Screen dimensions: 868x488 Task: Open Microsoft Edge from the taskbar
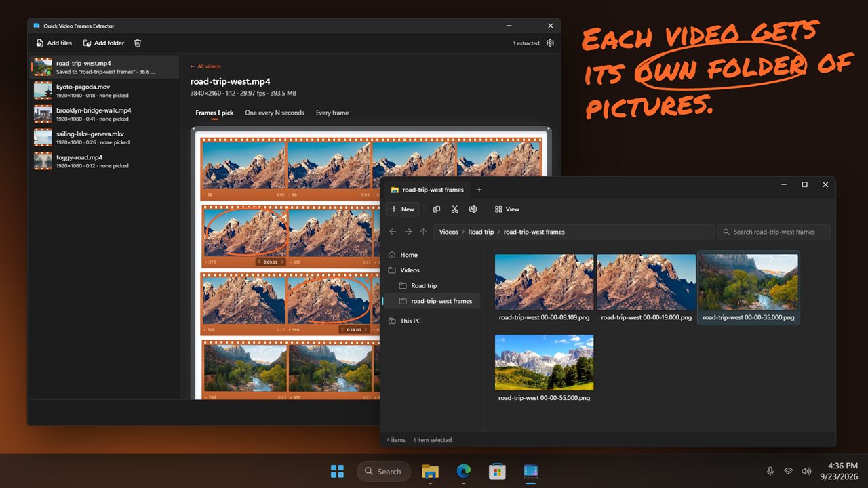pos(464,471)
